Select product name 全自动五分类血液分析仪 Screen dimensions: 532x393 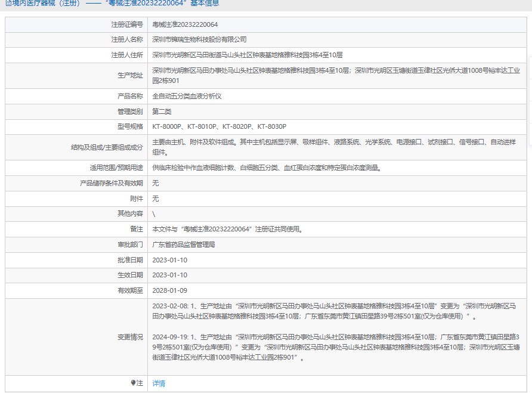tap(187, 96)
